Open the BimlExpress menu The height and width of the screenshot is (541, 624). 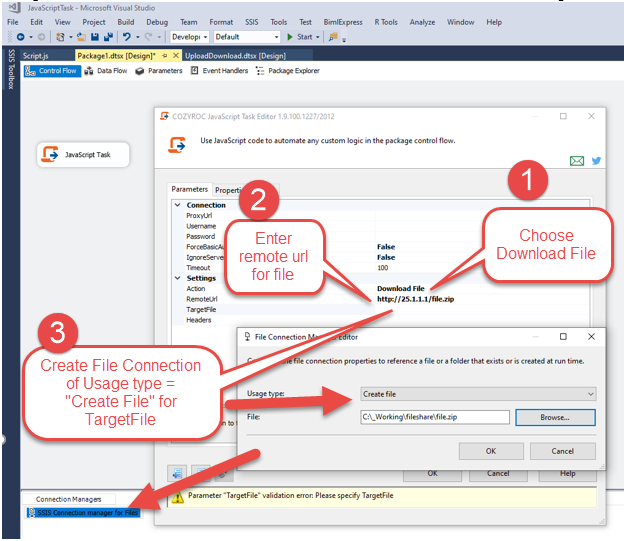tap(343, 22)
